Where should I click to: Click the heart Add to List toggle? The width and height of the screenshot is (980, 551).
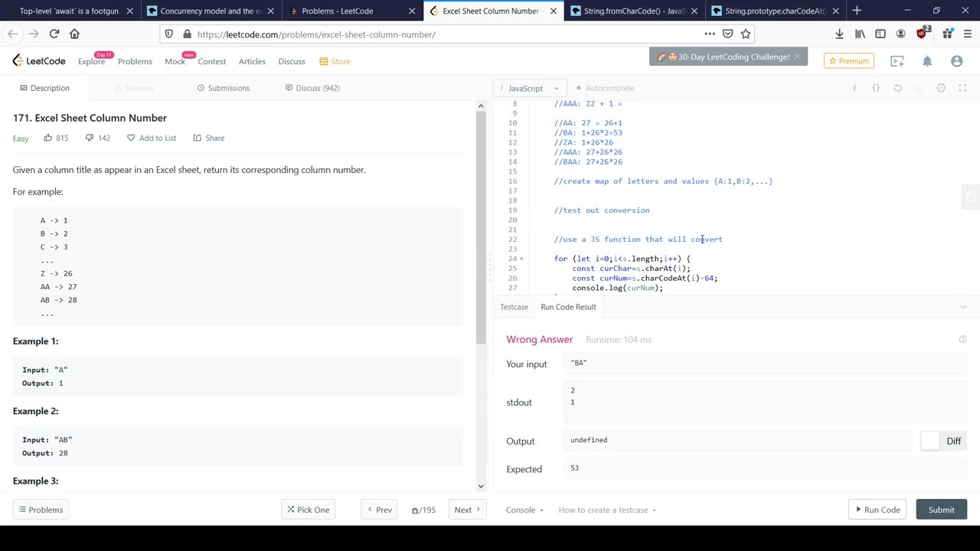(x=131, y=138)
